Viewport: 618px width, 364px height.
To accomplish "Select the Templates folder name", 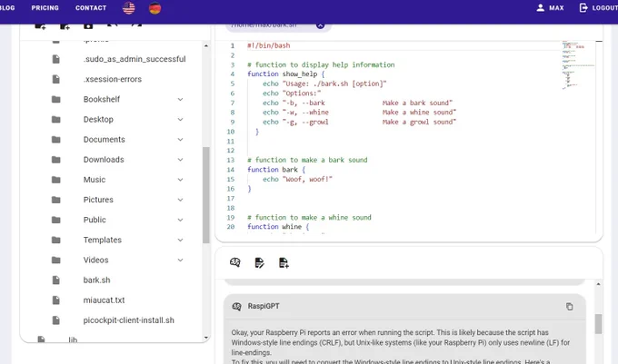I will [103, 240].
